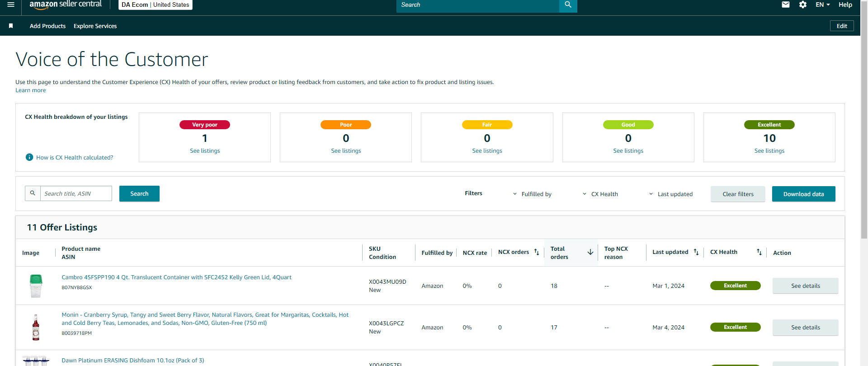Viewport: 868px width, 366px height.
Task: Open the Monin Cranberry Syrup product link
Action: tap(205, 319)
